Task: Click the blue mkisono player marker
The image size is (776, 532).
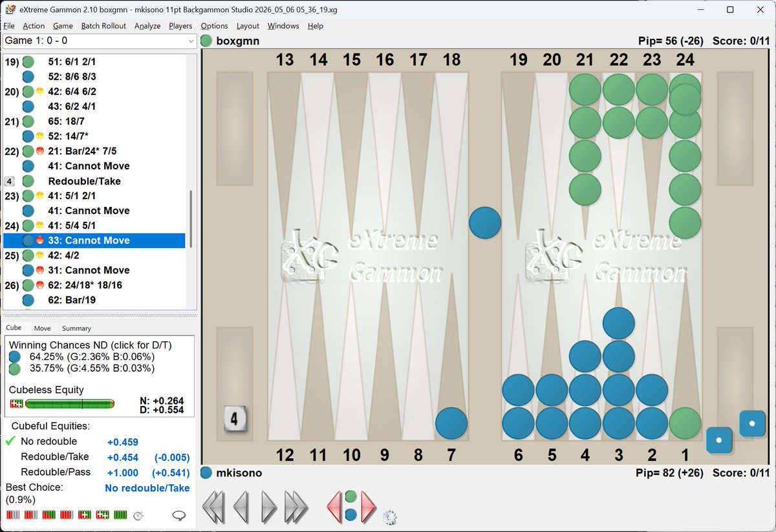Action: click(206, 473)
